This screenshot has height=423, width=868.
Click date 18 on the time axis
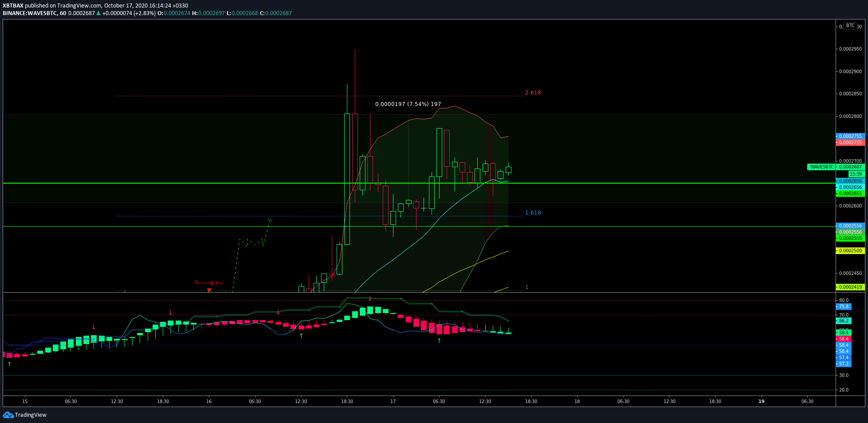coord(577,401)
